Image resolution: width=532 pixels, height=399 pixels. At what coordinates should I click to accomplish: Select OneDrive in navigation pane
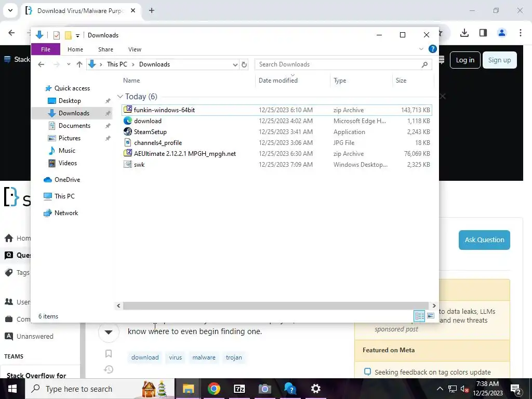tap(67, 179)
